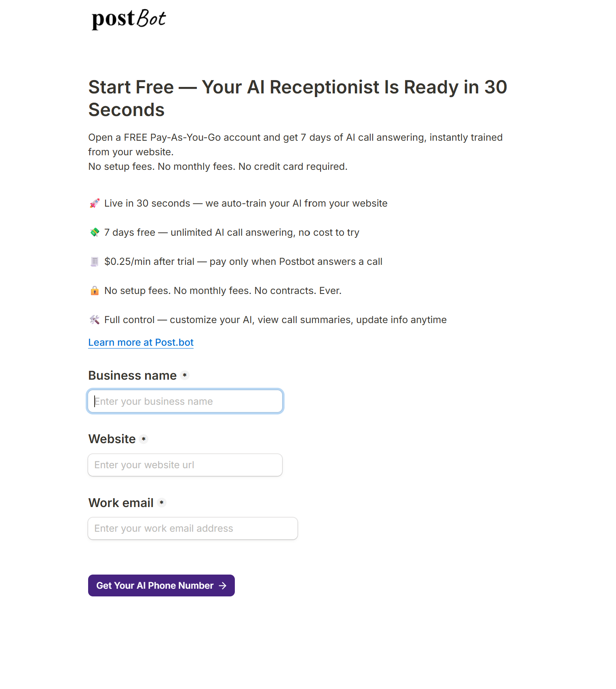616x689 pixels.
Task: Click the required asterisk beside Work email
Action: click(x=161, y=503)
